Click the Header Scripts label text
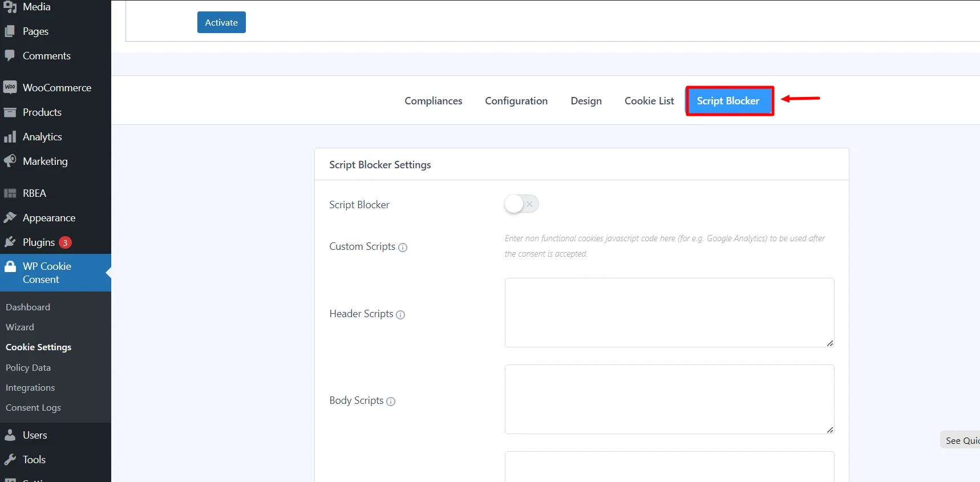 click(361, 314)
